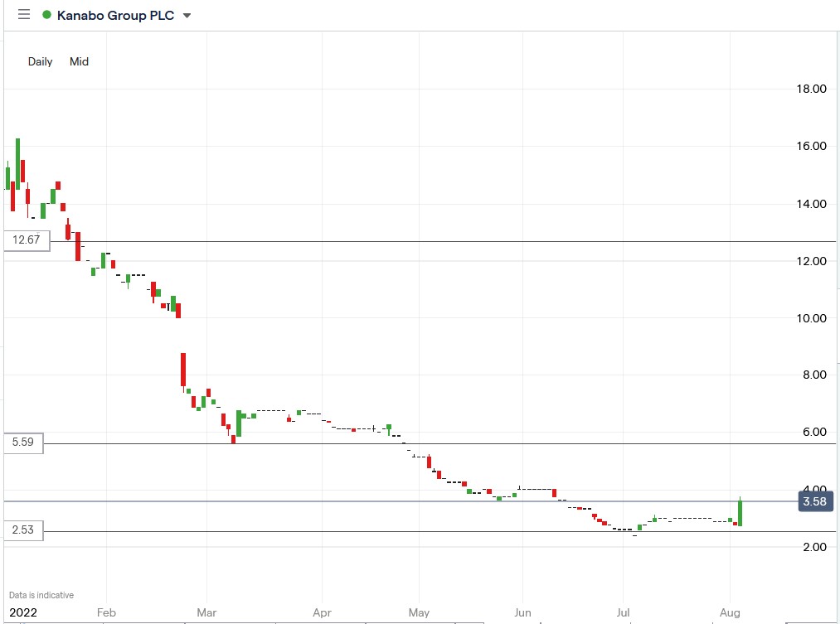
Task: Select the 12.67 price level tag
Action: point(25,239)
